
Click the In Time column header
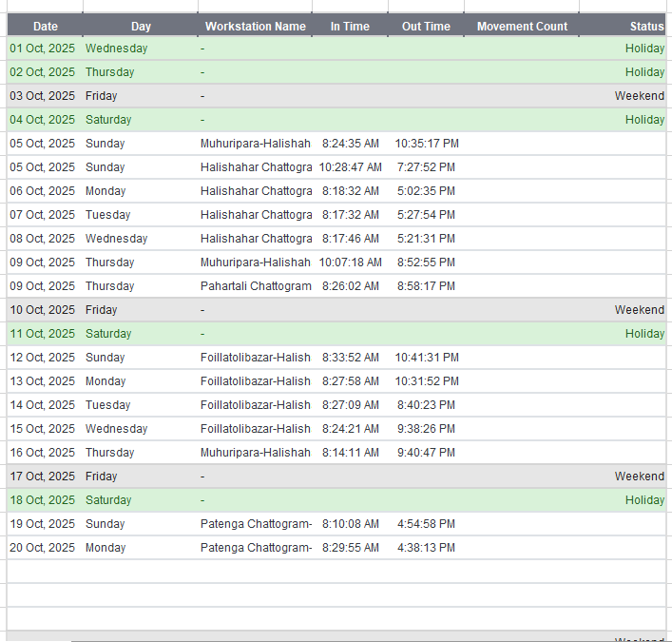350,27
